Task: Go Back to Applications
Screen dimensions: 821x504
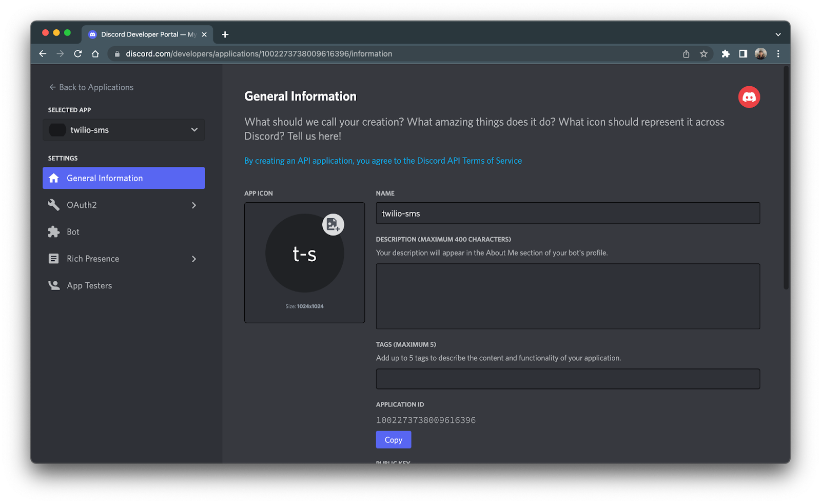Action: [x=91, y=87]
